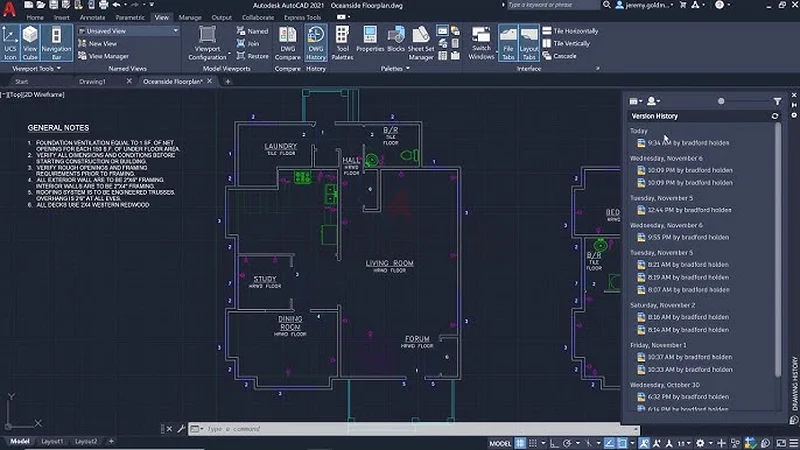This screenshot has width=800, height=450.
Task: Open the Properties palette
Action: pos(370,39)
